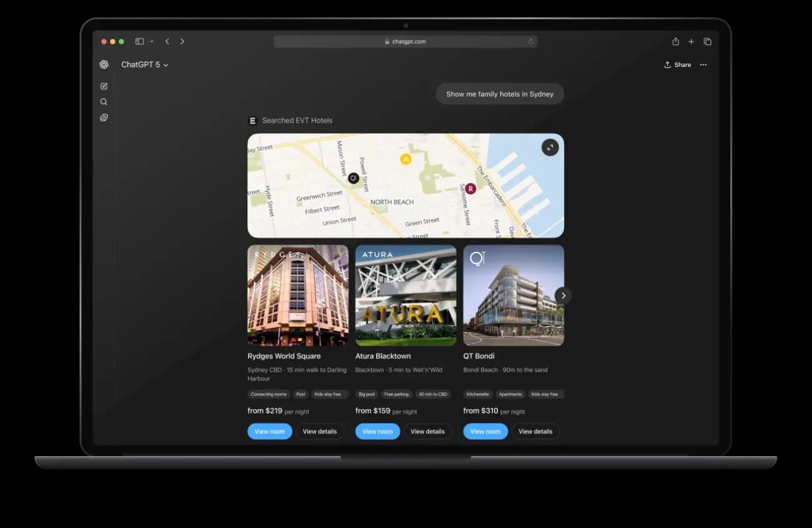Click the "Rydges World Square" hotel title
The height and width of the screenshot is (528, 812).
(x=284, y=356)
